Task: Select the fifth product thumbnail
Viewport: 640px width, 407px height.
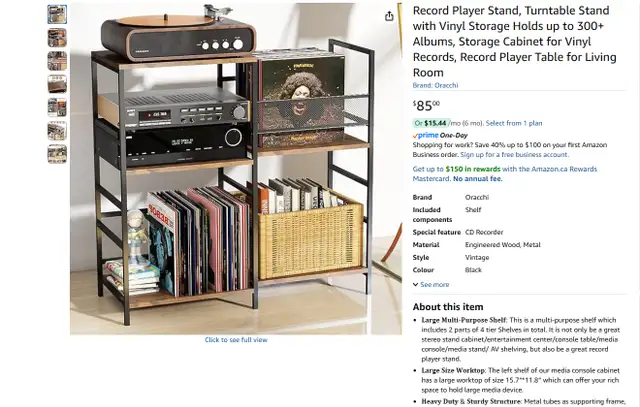Action: coord(57,107)
